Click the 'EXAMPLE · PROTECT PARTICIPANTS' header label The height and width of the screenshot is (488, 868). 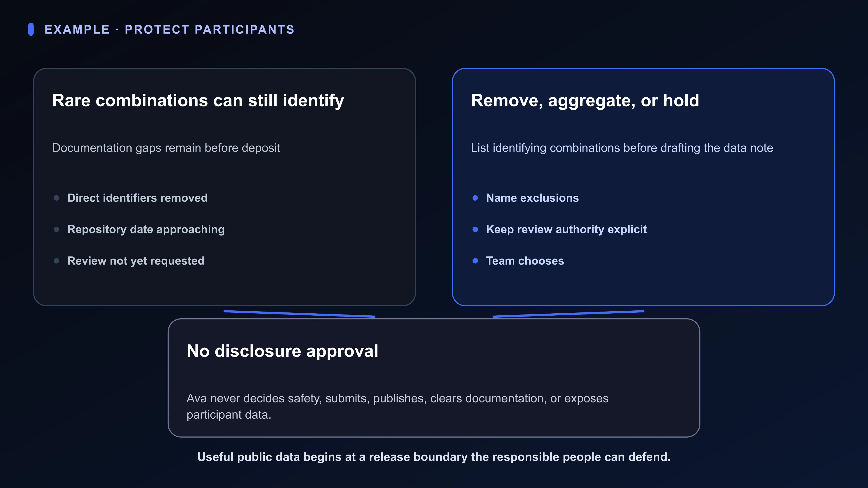pyautogui.click(x=170, y=30)
